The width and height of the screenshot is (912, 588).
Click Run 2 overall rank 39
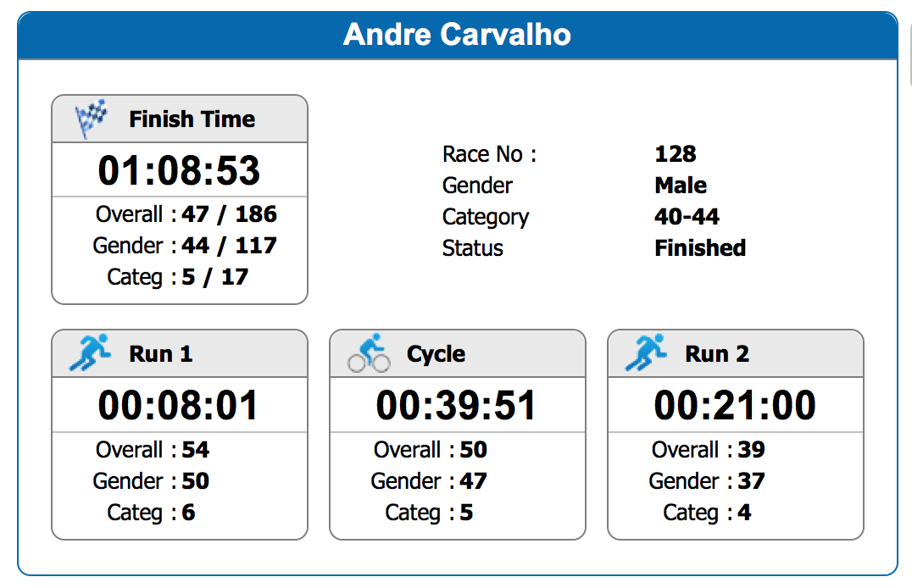click(x=751, y=450)
